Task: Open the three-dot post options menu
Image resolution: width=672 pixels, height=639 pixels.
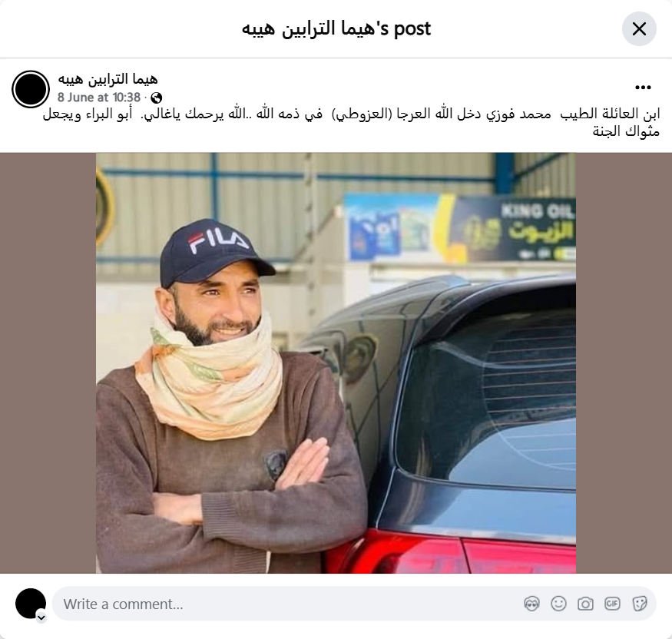Action: pyautogui.click(x=643, y=88)
